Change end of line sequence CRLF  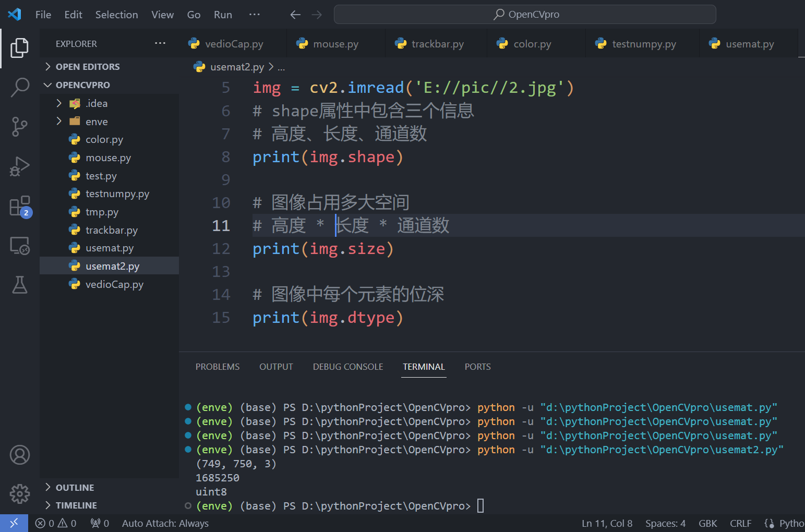[740, 523]
